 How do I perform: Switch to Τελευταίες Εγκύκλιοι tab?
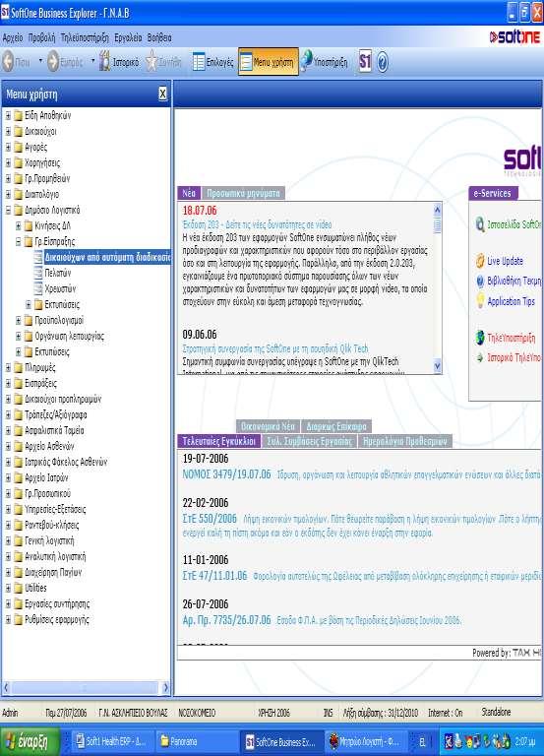tap(218, 441)
